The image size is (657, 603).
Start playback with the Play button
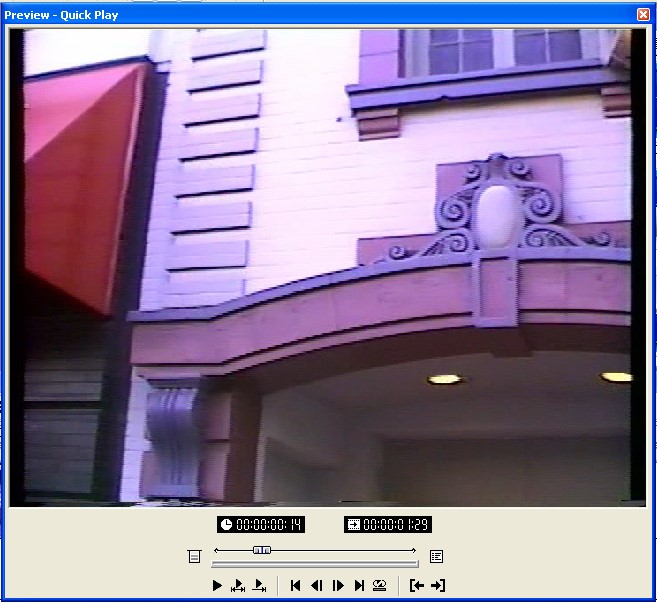pyautogui.click(x=217, y=585)
